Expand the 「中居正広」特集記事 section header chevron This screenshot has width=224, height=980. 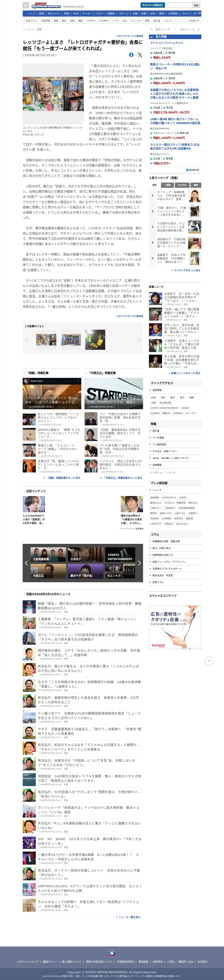[x=86, y=373]
